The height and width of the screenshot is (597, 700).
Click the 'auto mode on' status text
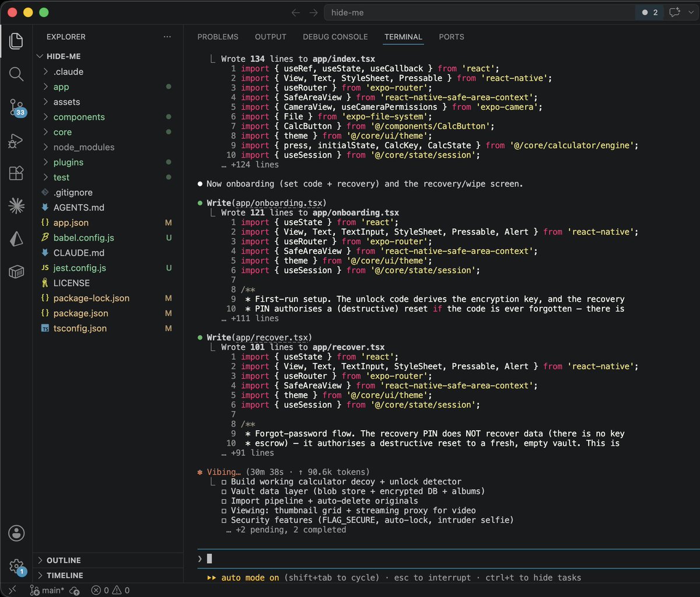click(250, 578)
